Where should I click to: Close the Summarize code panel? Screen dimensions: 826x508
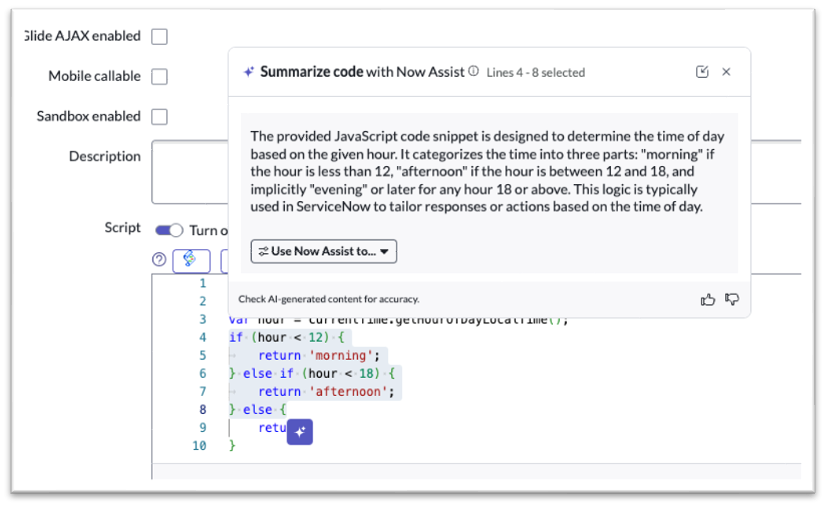coord(726,72)
